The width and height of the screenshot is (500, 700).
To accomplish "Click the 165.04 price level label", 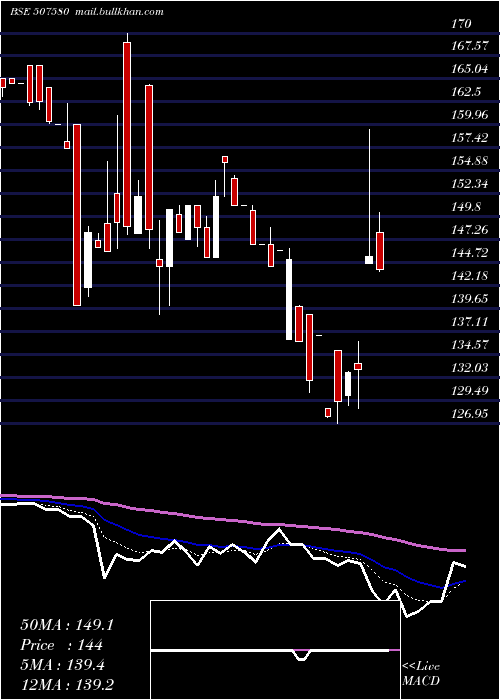I will tap(470, 69).
